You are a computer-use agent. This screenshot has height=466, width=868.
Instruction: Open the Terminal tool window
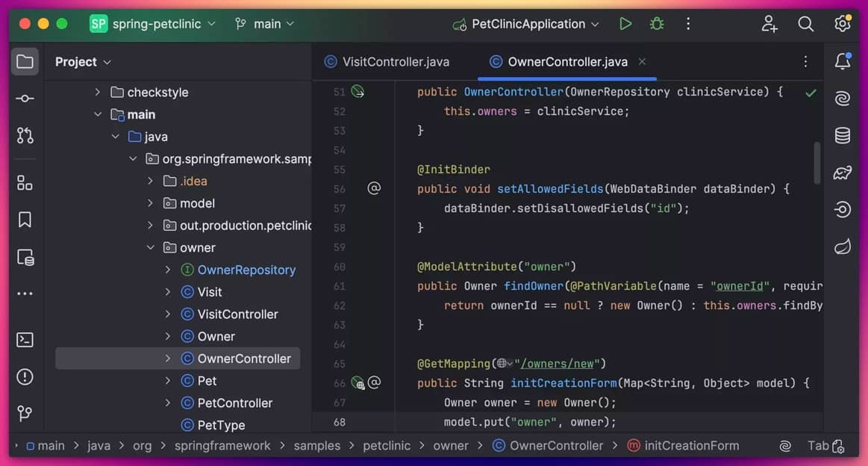coord(25,340)
